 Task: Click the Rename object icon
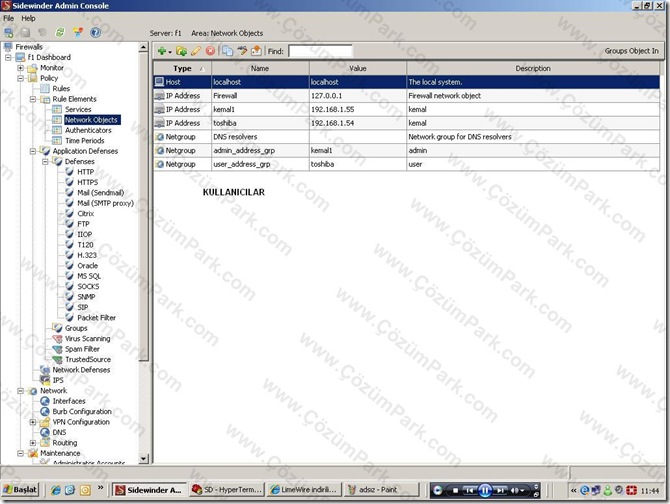(242, 51)
